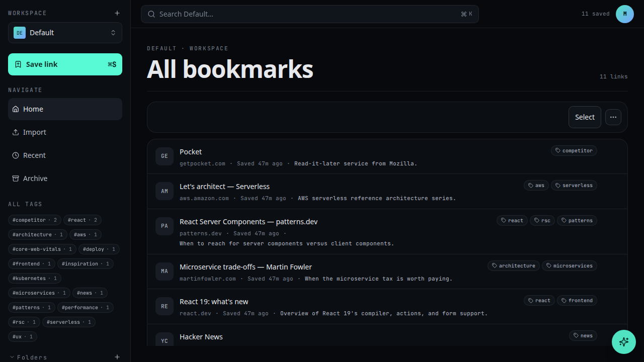Select the #kubernetes tag
Screen dimensions: 644x362
pyautogui.click(x=35, y=279)
